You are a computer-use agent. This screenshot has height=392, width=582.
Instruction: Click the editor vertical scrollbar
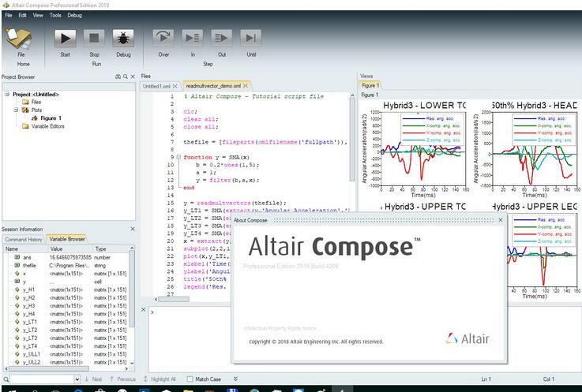click(352, 140)
